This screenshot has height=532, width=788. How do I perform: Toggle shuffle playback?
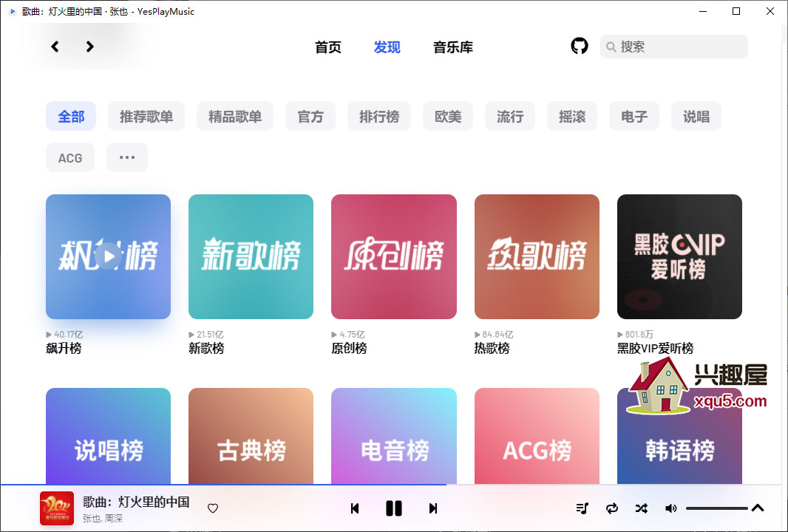pyautogui.click(x=641, y=508)
